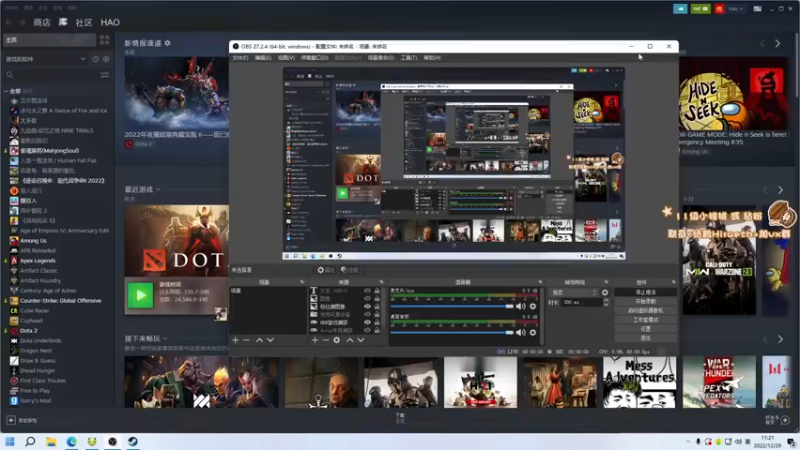Open settings gear for 麦克风/Aux mixer channel
Screen dimensions: 800x450
[x=533, y=306]
